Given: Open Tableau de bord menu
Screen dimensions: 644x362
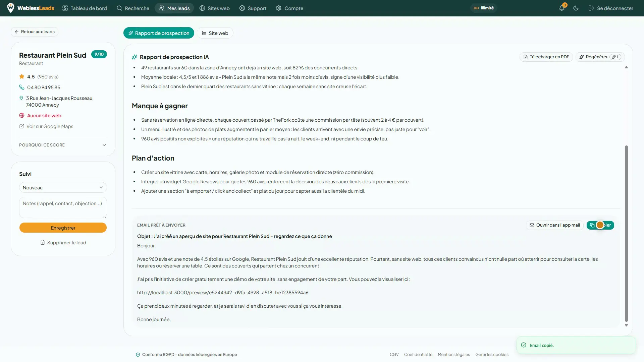Looking at the screenshot, I should (85, 8).
